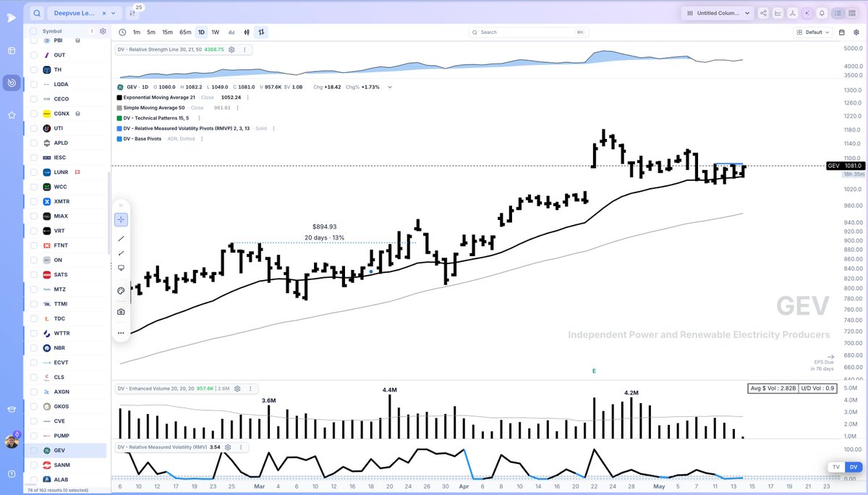Toggle the TV button at bottom right
The image size is (868, 495).
[836, 467]
